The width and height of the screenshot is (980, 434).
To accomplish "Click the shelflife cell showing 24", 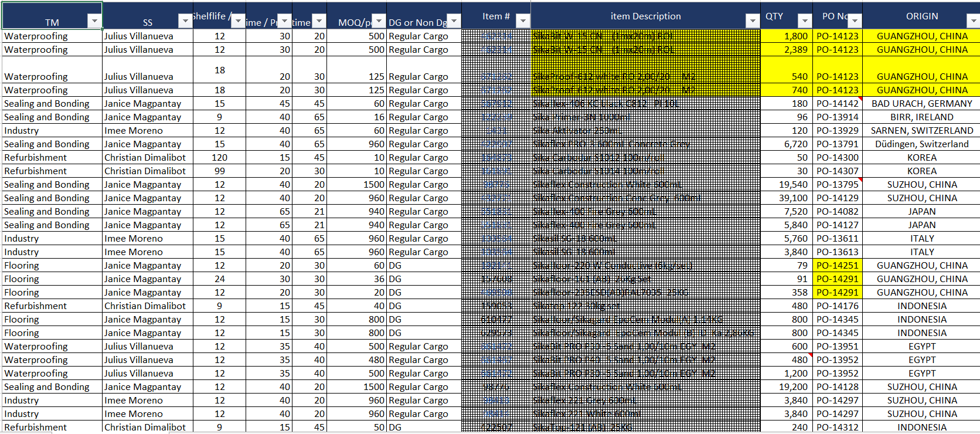I will point(219,279).
